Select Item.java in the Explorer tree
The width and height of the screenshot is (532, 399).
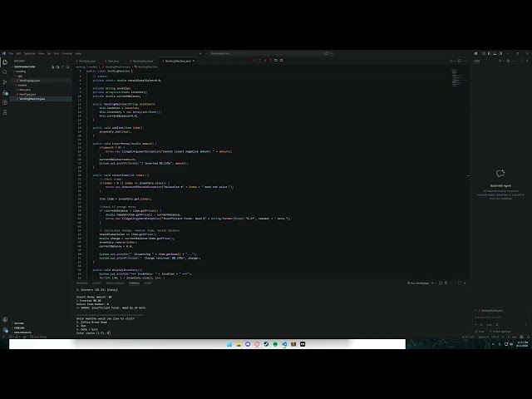pyautogui.click(x=41, y=90)
